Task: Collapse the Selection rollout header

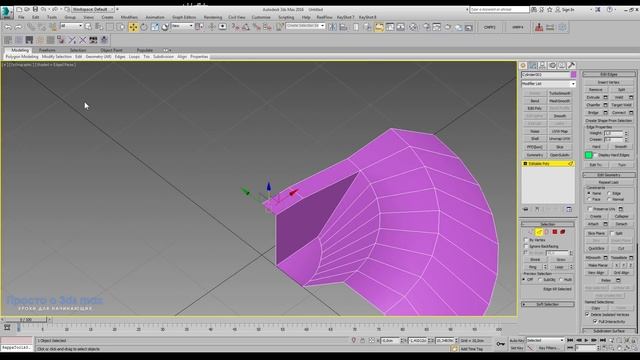Action: 547,224
